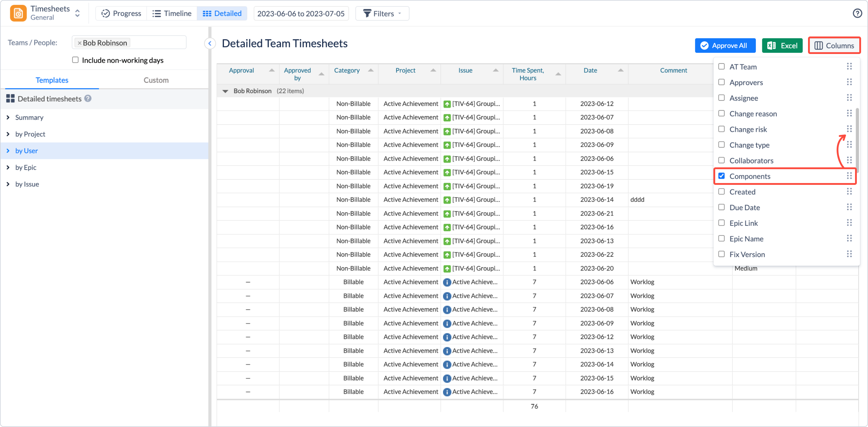The height and width of the screenshot is (427, 868).
Task: Click the Timesheets app logo icon
Action: (18, 14)
